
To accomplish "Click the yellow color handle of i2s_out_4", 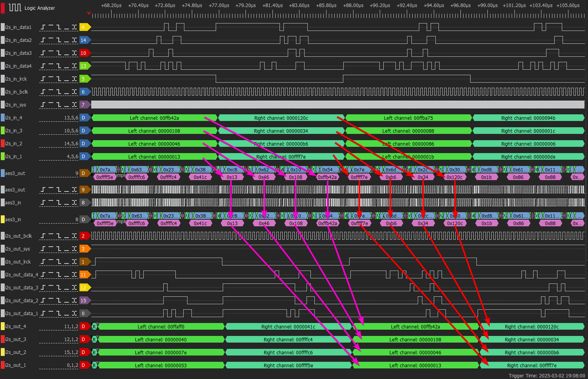I will (x=3, y=327).
